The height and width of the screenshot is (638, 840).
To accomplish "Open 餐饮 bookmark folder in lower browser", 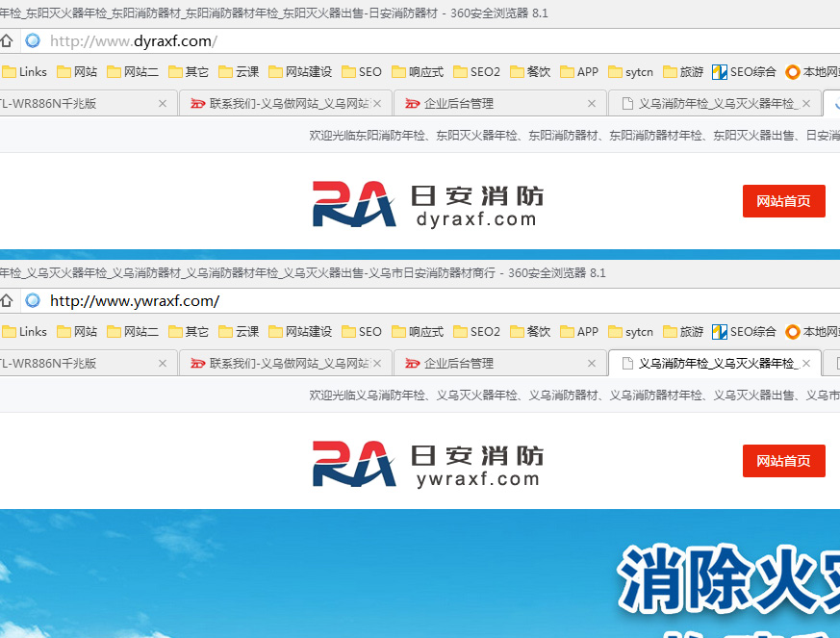I will pos(530,332).
